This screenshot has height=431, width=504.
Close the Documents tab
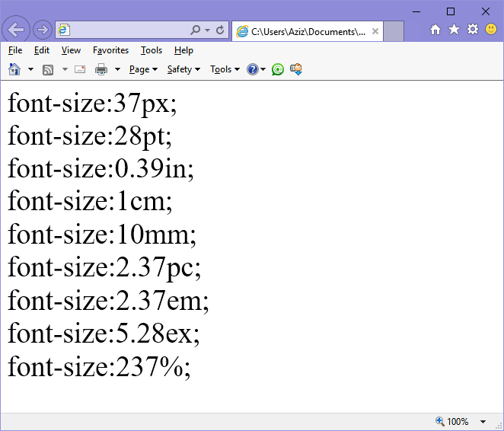[375, 31]
